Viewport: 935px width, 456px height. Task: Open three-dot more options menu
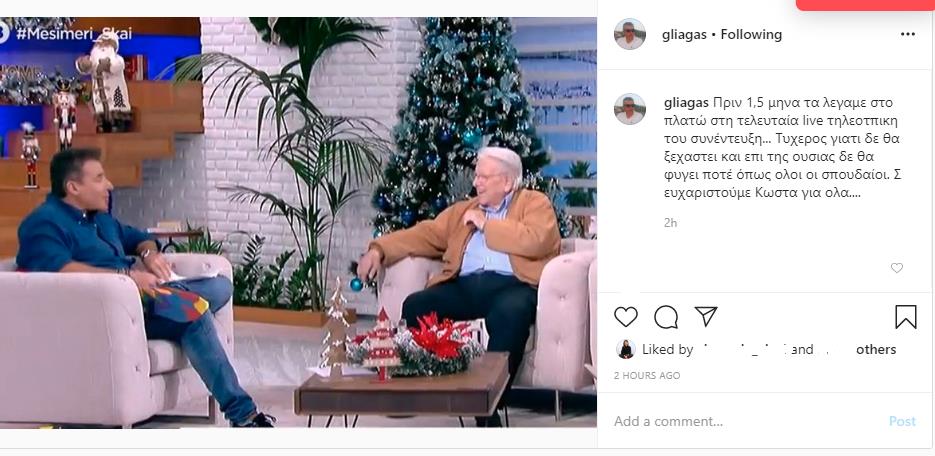click(x=908, y=35)
